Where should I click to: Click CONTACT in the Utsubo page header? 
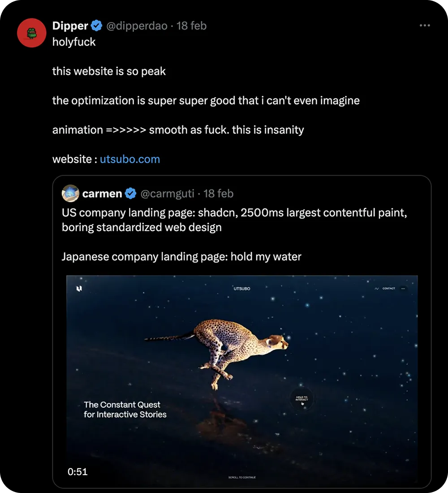click(389, 289)
